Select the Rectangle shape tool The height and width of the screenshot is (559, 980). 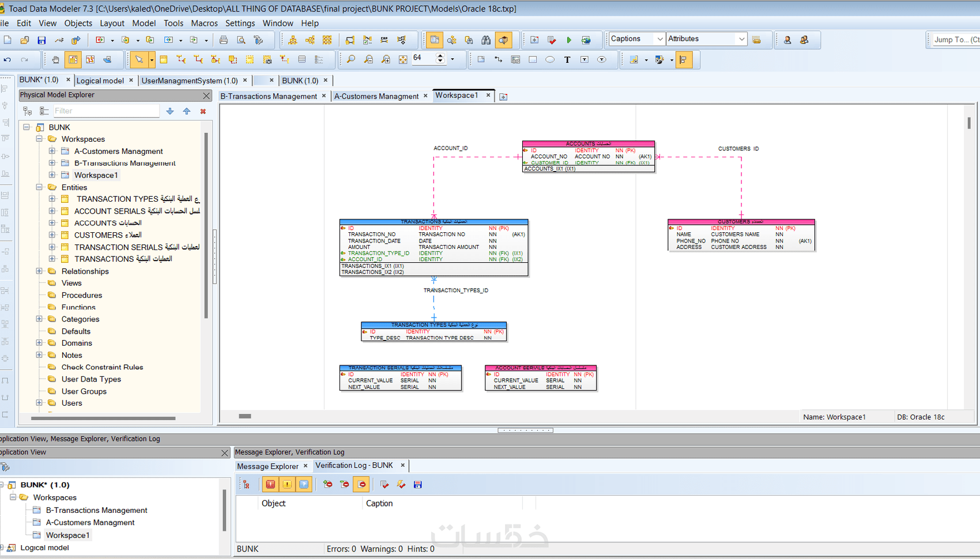(x=533, y=59)
